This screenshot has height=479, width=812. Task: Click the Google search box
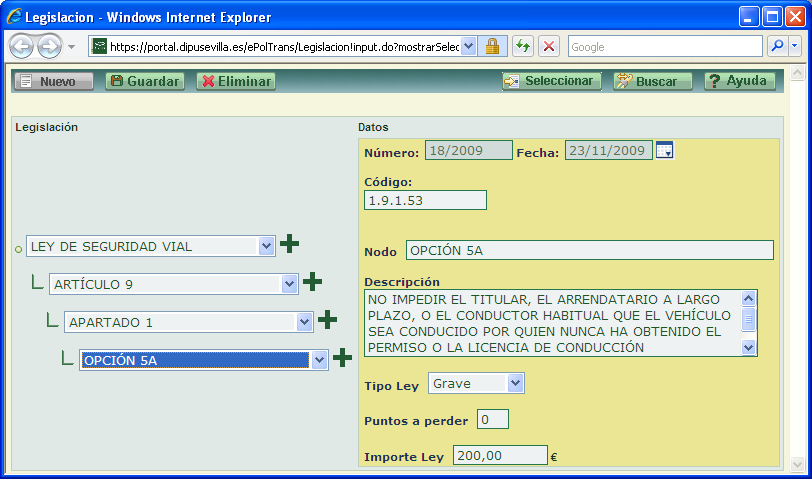pyautogui.click(x=665, y=47)
